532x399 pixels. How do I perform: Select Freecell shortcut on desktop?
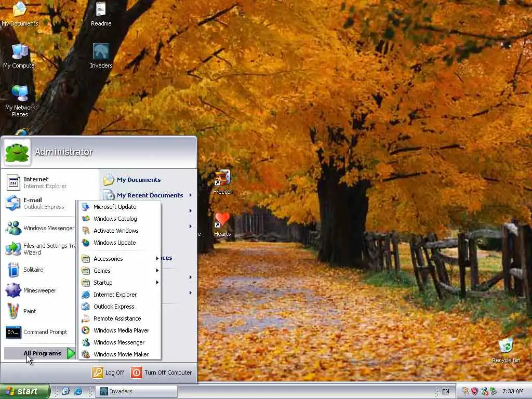tap(222, 182)
